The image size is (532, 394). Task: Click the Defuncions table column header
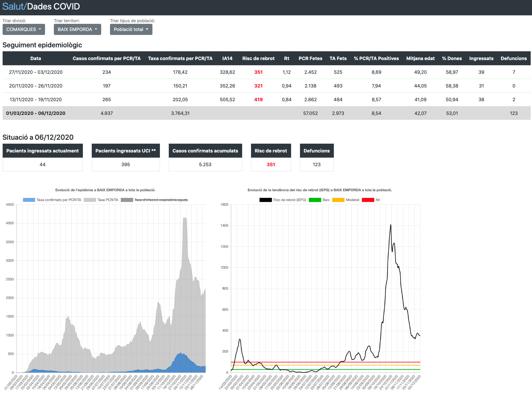click(x=514, y=58)
